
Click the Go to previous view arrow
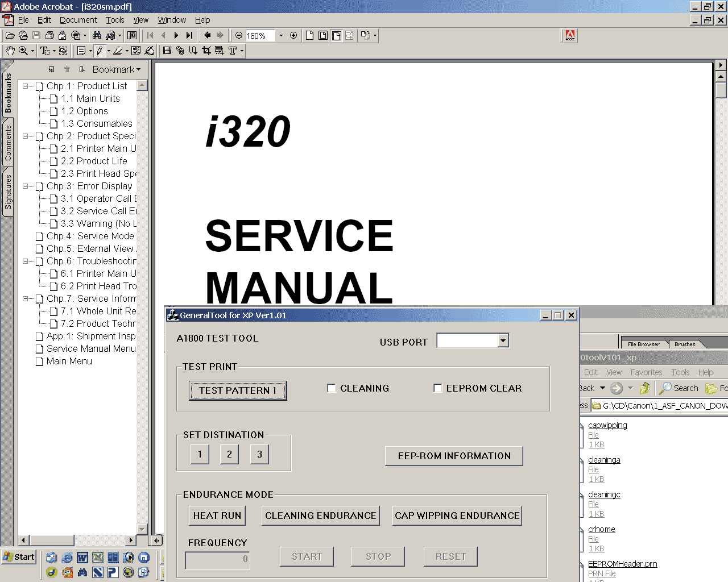pos(208,35)
